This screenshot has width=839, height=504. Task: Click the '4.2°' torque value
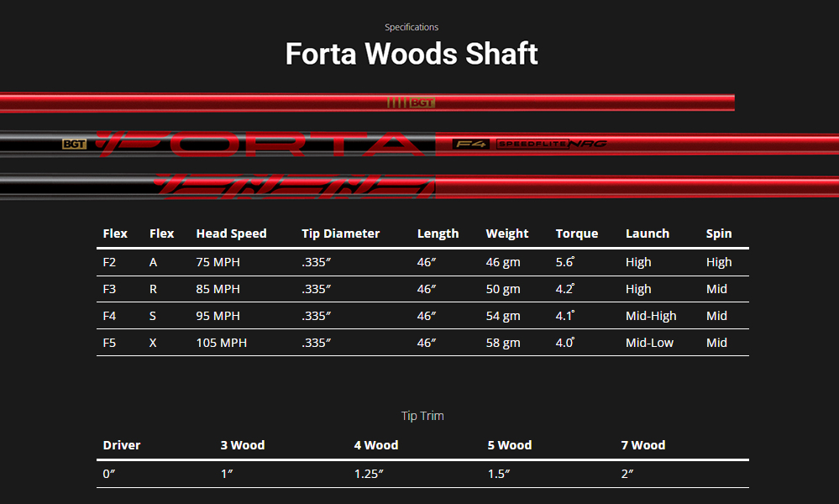565,289
